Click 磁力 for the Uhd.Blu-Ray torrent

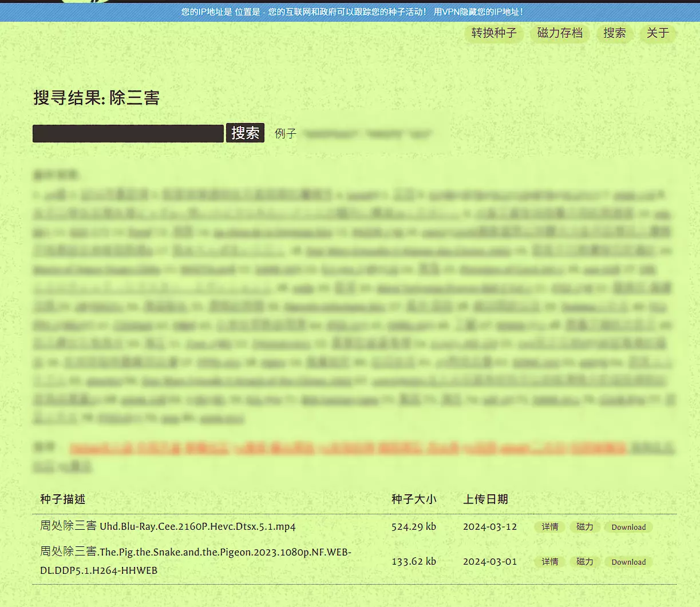[x=584, y=527]
